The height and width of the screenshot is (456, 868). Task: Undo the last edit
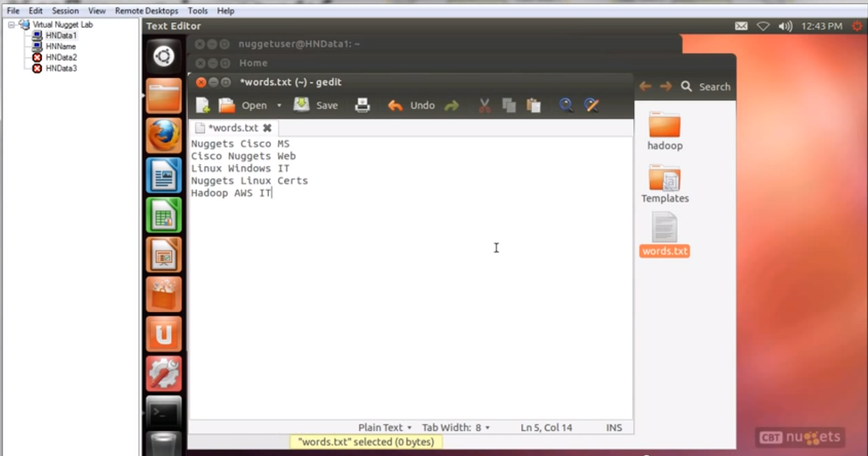tap(411, 105)
